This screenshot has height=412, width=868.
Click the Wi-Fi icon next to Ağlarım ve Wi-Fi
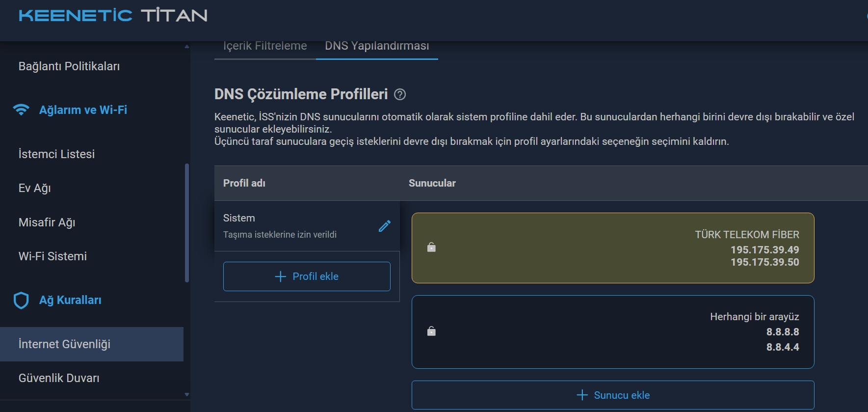click(x=21, y=110)
